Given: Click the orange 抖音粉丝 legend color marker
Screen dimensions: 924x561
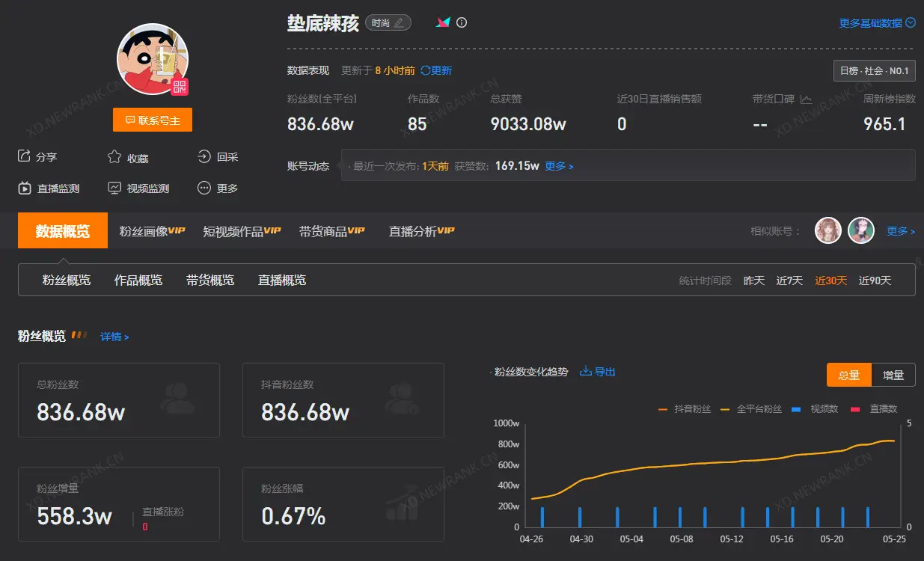Looking at the screenshot, I should [x=662, y=409].
